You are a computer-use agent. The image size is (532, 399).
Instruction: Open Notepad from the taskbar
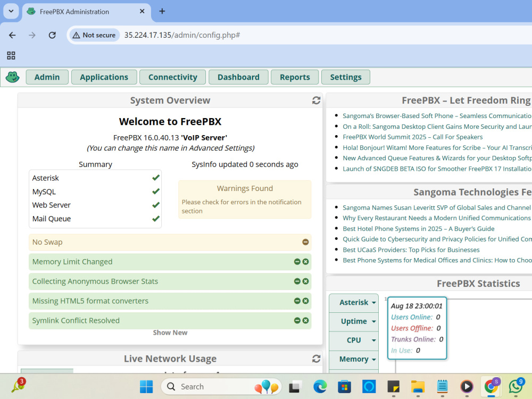click(442, 386)
